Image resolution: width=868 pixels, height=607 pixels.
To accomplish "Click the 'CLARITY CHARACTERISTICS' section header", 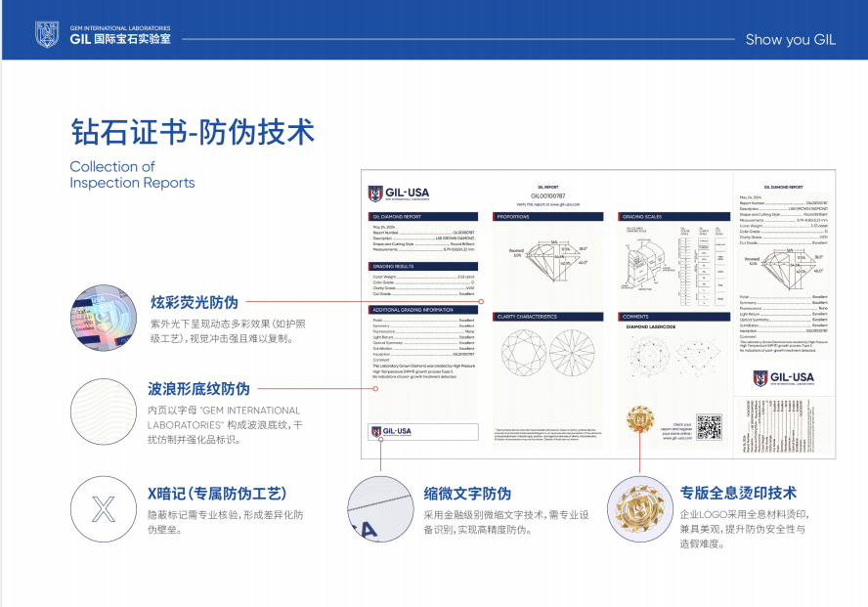I will tap(548, 317).
